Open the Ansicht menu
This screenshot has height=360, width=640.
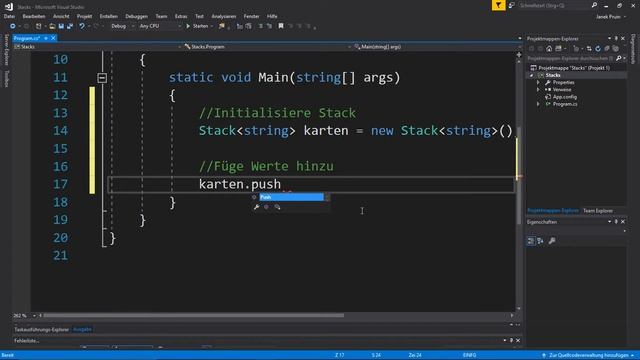click(x=61, y=16)
